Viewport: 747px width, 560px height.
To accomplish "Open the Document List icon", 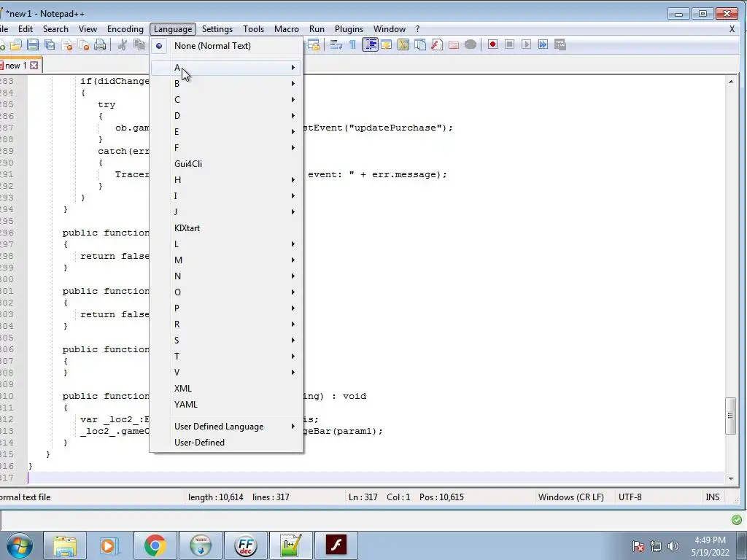I will click(x=419, y=44).
